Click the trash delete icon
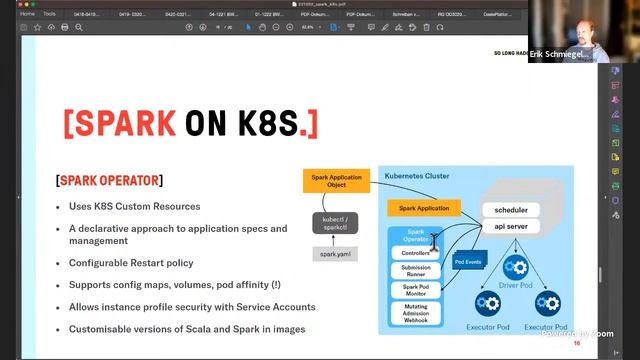The image size is (640, 360). click(x=427, y=27)
